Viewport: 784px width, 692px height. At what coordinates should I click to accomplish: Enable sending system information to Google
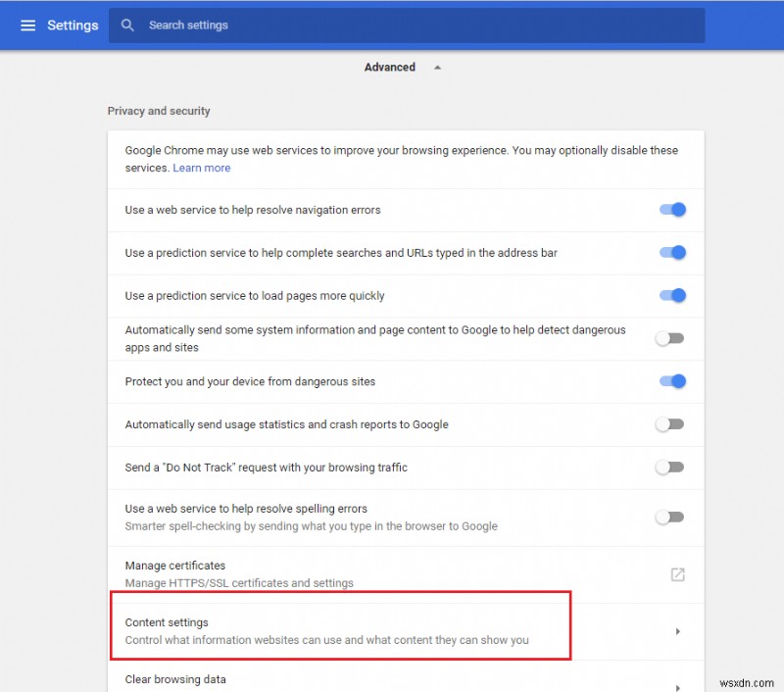pos(670,338)
